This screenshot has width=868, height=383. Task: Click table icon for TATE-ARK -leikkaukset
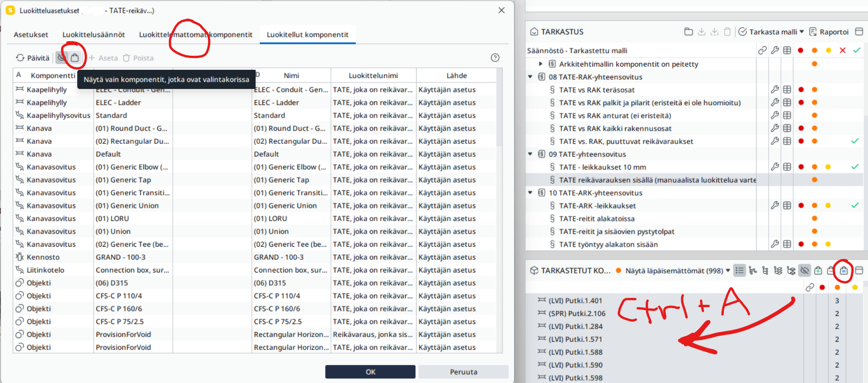click(787, 205)
